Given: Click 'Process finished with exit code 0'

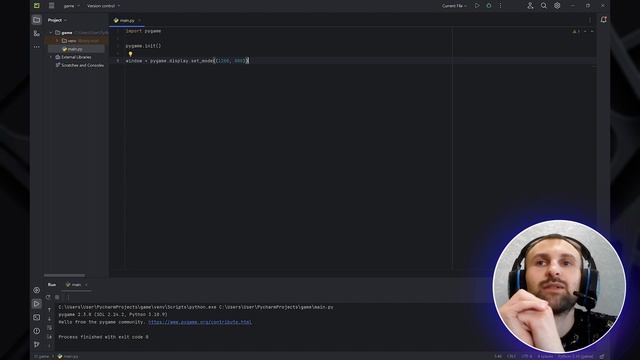Looking at the screenshot, I should pos(103,337).
